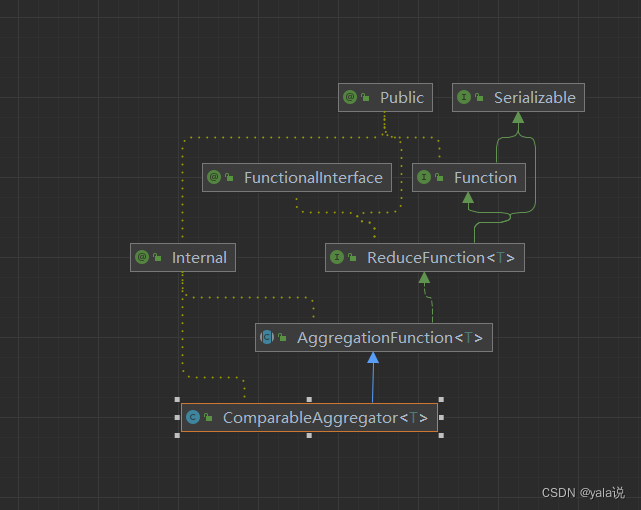Click the green visibility lock on the Public node
The image size is (641, 510).
[x=366, y=98]
